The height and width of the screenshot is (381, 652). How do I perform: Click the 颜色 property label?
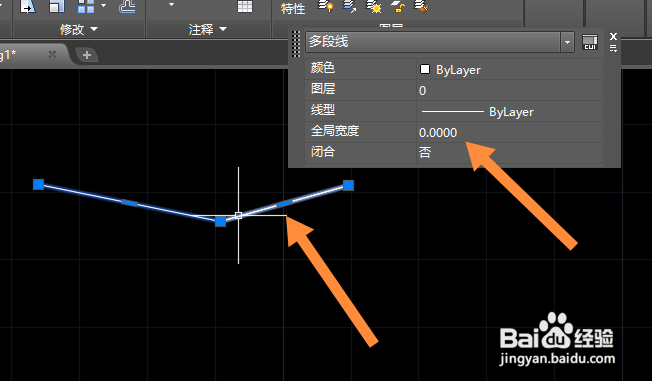click(323, 68)
